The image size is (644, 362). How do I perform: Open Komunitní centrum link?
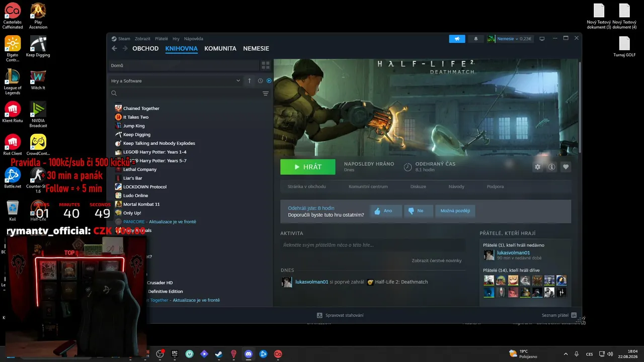[368, 187]
